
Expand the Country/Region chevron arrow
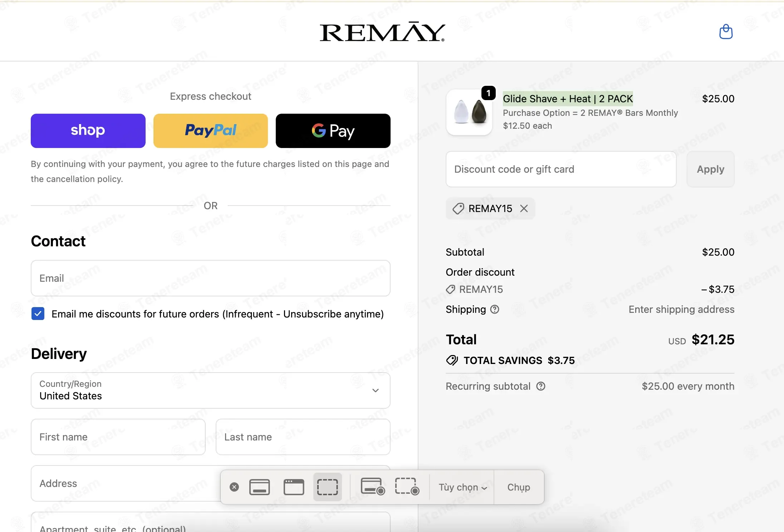click(x=376, y=390)
